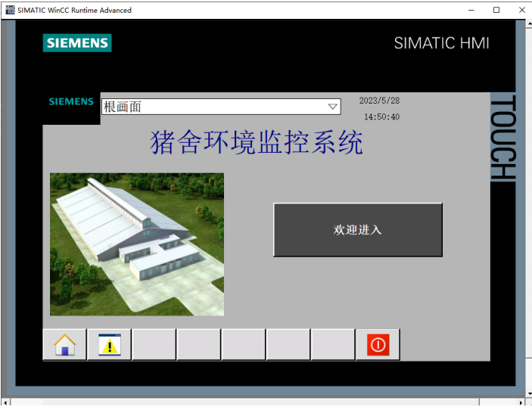Click the red power stop-runtime icon
532x407 pixels.
click(x=378, y=345)
